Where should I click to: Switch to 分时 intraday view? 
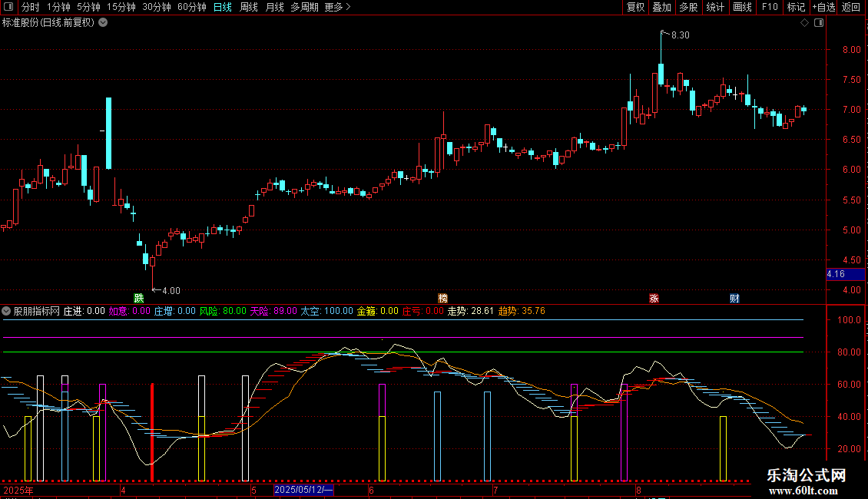31,7
